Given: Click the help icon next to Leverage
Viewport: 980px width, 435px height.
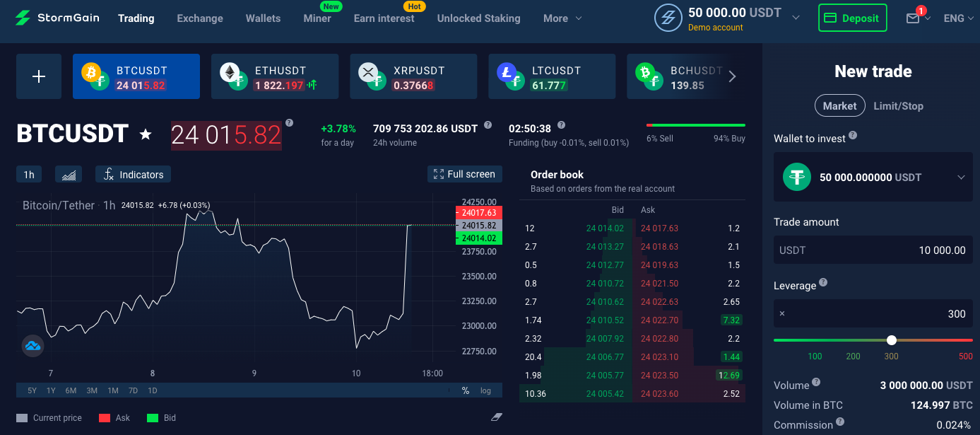Looking at the screenshot, I should click(x=823, y=283).
